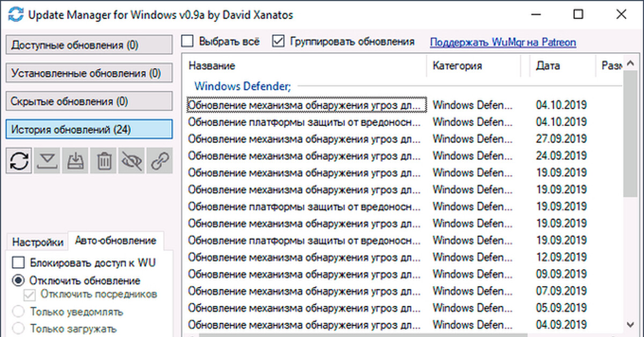Select the first update row dated 04.10.2019
Viewport: 644px width, 337px height.
coord(402,105)
